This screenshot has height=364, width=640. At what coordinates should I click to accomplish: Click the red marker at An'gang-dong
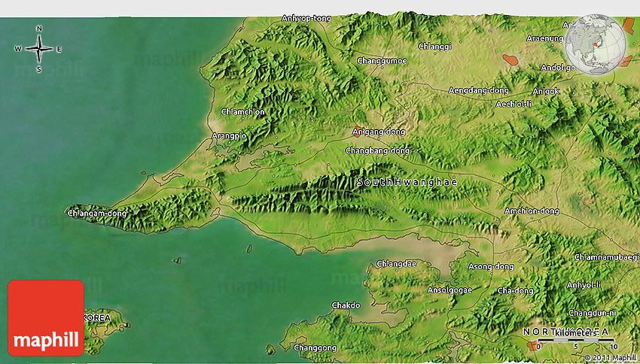coord(358,128)
